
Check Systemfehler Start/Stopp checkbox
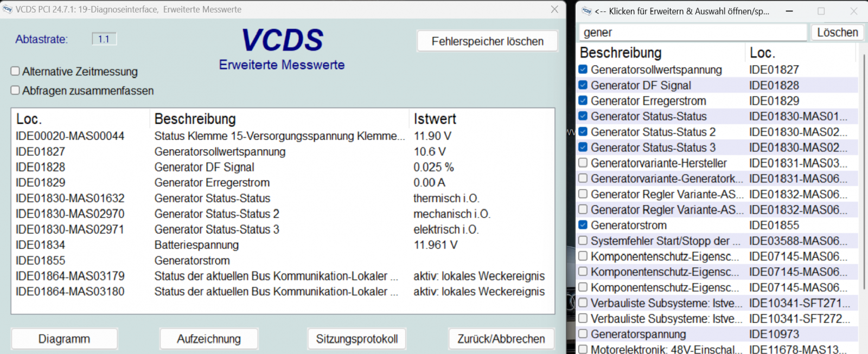point(583,241)
